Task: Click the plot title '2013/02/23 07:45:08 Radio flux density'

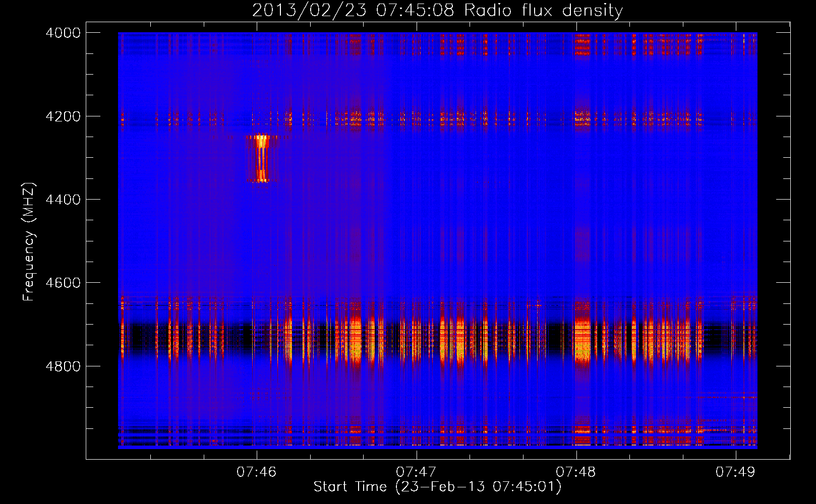Action: 437,10
